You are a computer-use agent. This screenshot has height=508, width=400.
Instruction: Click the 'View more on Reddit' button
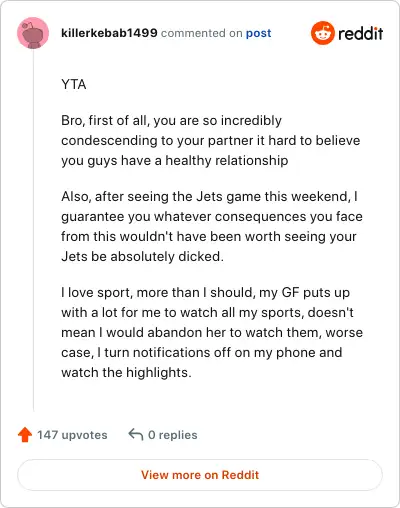point(200,475)
